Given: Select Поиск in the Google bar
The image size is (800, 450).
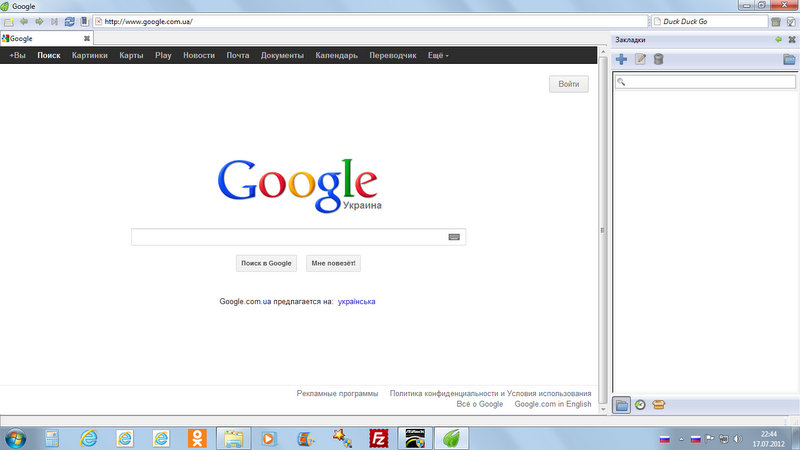Looking at the screenshot, I should [49, 55].
